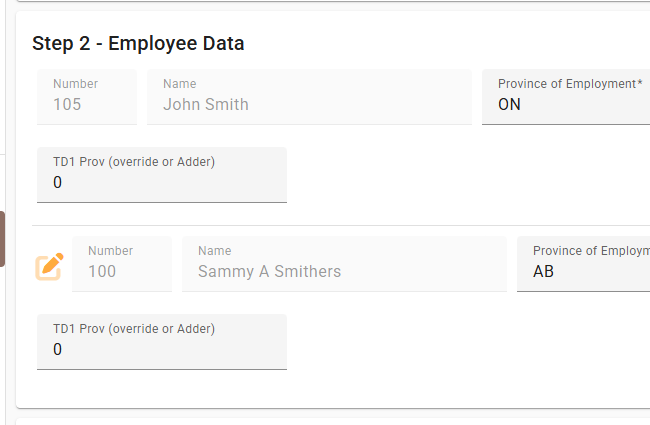Screen dimensions: 650x425
Task: Click the pencil edit icon beside employee 100
Action: (x=50, y=266)
